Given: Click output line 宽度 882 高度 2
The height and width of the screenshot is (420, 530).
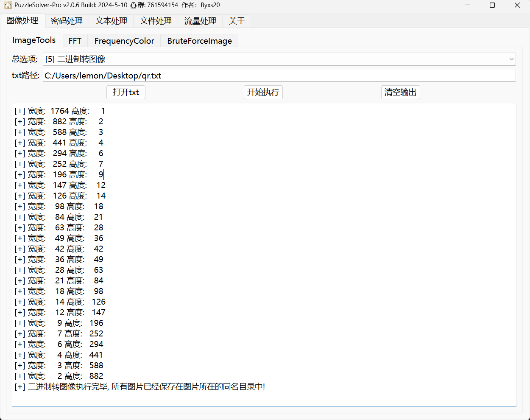Looking at the screenshot, I should pos(59,122).
